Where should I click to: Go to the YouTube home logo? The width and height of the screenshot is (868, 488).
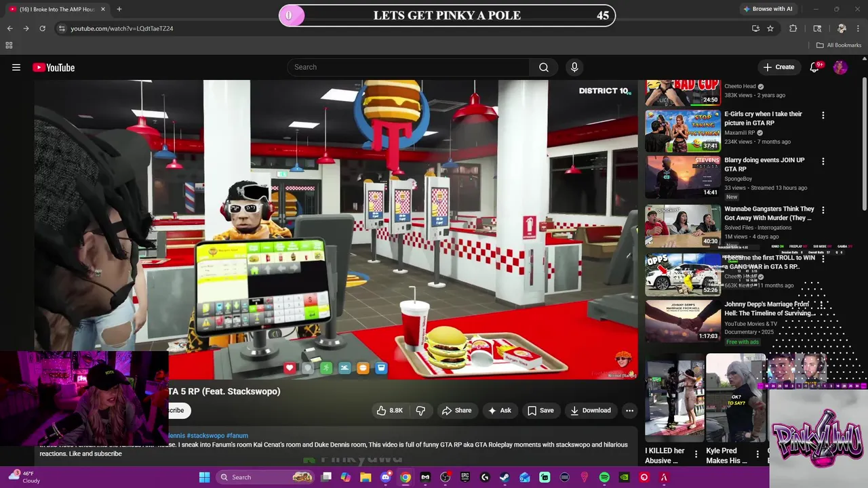click(x=54, y=67)
